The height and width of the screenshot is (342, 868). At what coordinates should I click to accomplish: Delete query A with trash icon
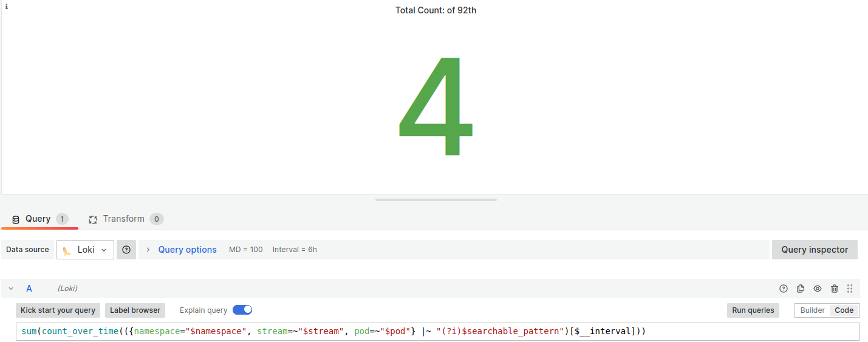click(x=835, y=289)
